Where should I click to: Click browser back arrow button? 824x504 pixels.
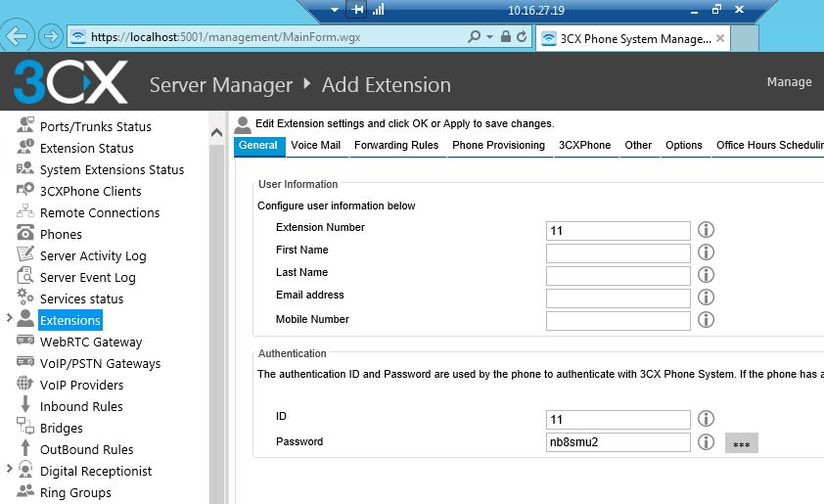(18, 36)
